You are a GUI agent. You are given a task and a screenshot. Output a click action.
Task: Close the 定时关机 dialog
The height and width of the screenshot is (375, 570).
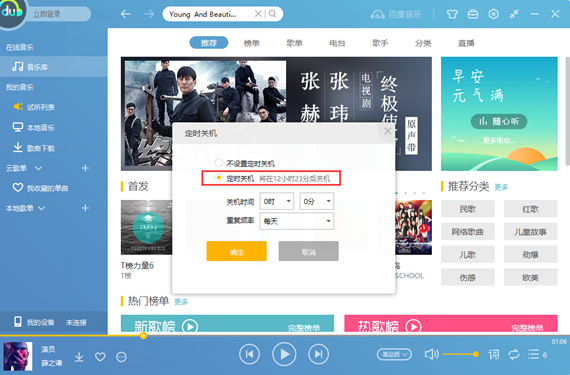click(388, 131)
